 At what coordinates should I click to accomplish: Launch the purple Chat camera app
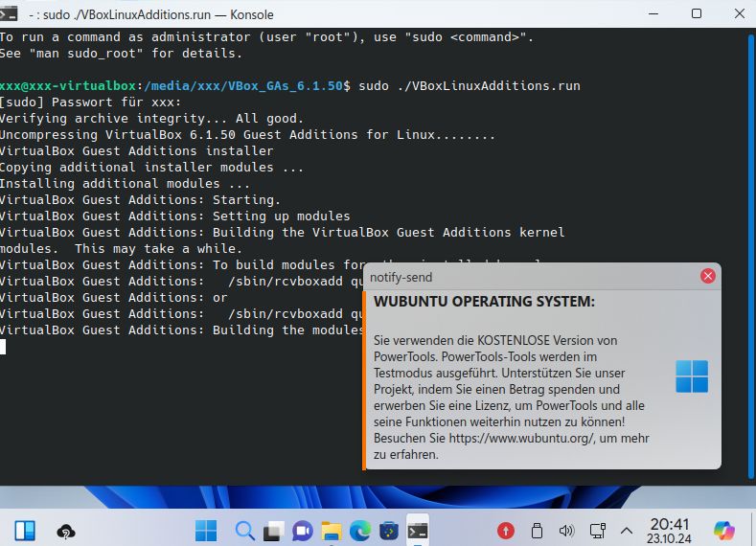pos(302,531)
